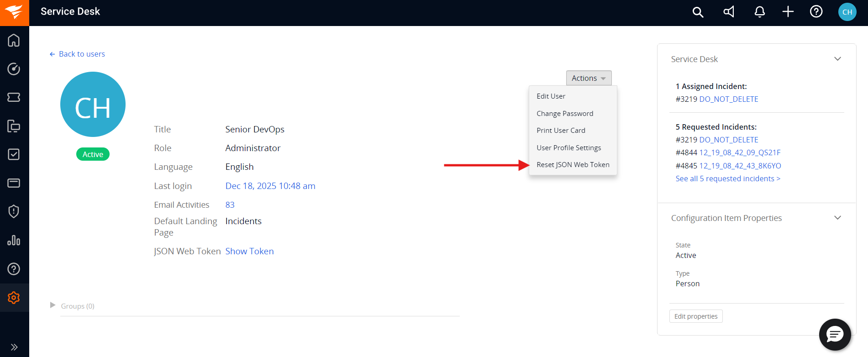Open the help question mark in header
Screen dimensions: 868x357
pyautogui.click(x=816, y=12)
